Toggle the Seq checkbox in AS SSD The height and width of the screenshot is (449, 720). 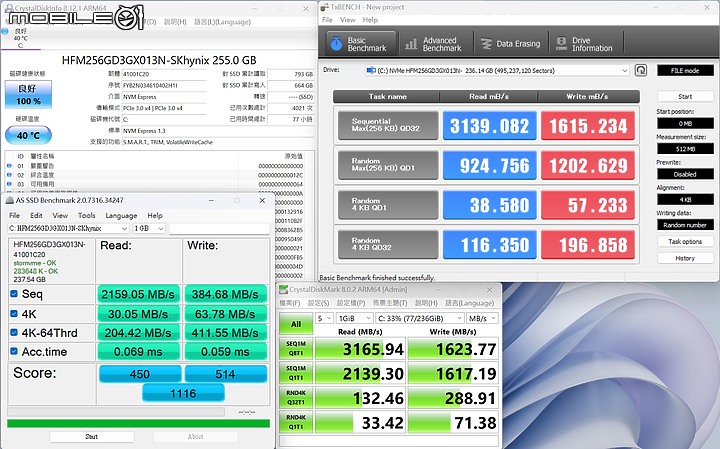coord(14,294)
